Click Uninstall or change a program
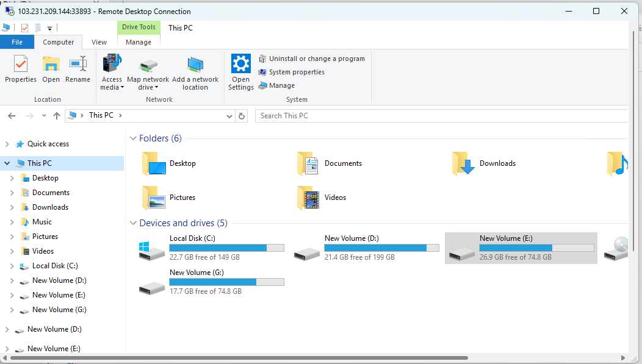This screenshot has height=364, width=642. click(316, 59)
